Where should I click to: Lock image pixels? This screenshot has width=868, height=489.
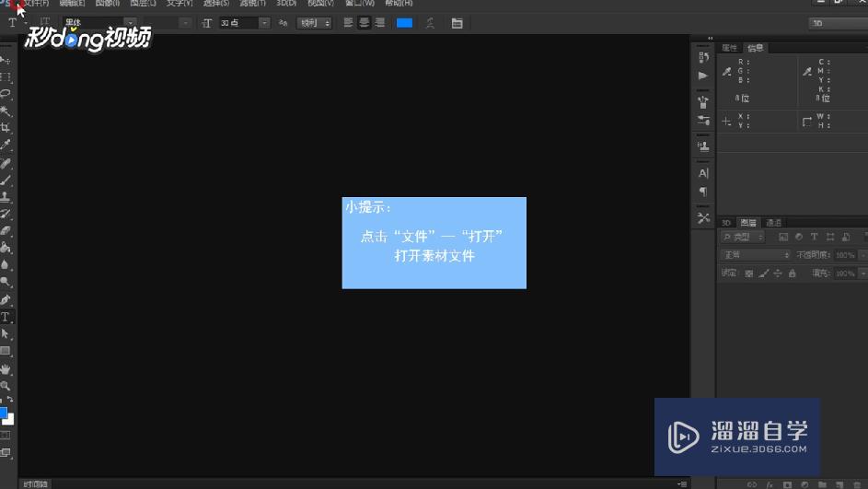click(764, 274)
